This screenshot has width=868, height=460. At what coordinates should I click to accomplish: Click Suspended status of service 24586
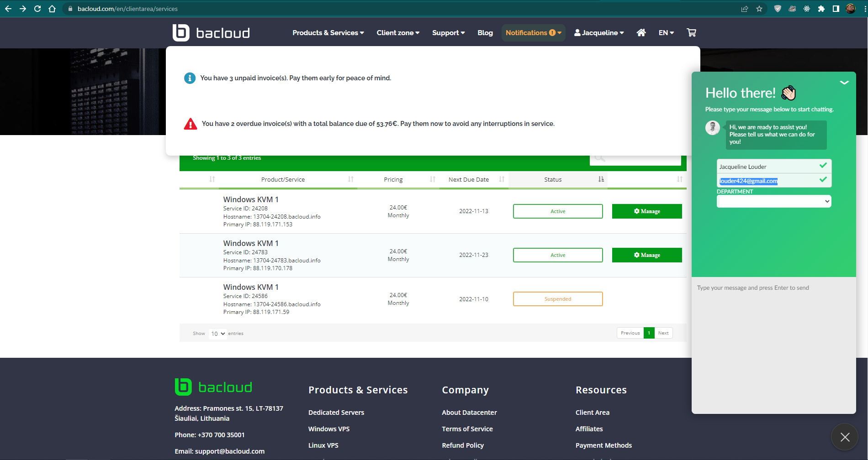[x=558, y=299]
